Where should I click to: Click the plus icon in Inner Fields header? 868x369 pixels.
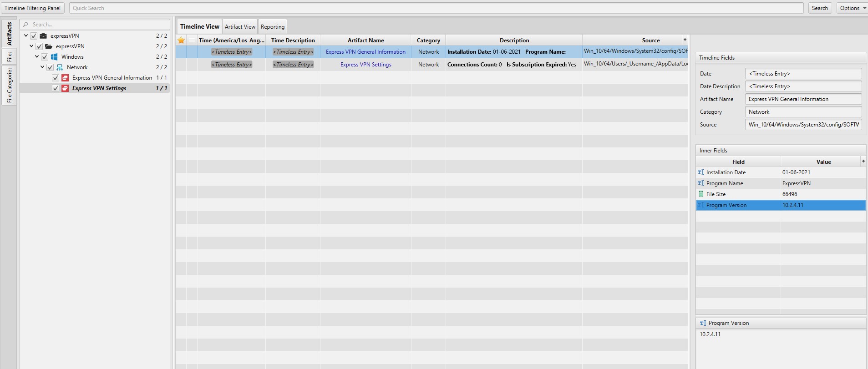[x=863, y=161]
